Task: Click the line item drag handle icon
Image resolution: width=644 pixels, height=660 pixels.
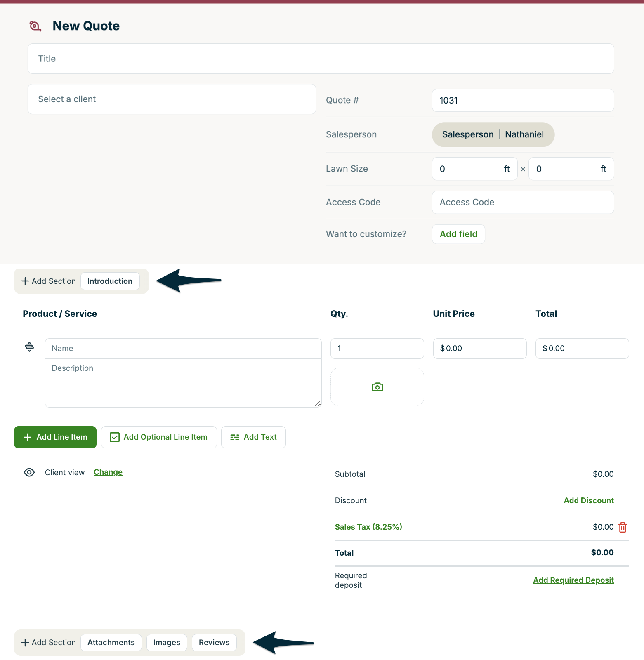Action: [x=29, y=347]
